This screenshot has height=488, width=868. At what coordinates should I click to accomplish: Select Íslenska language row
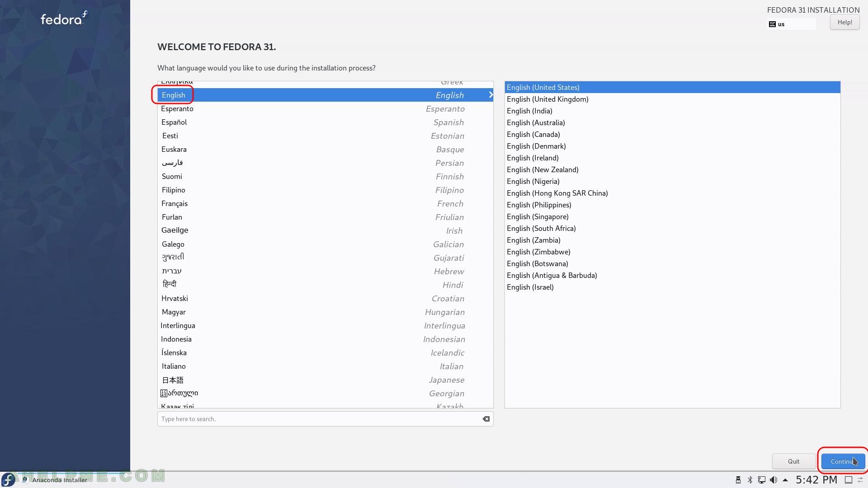point(325,352)
